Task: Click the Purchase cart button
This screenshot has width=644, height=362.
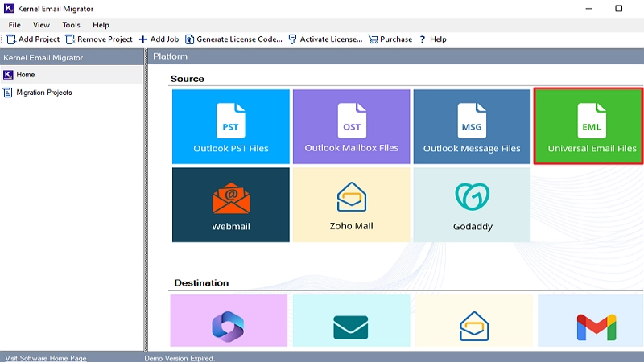Action: (390, 39)
